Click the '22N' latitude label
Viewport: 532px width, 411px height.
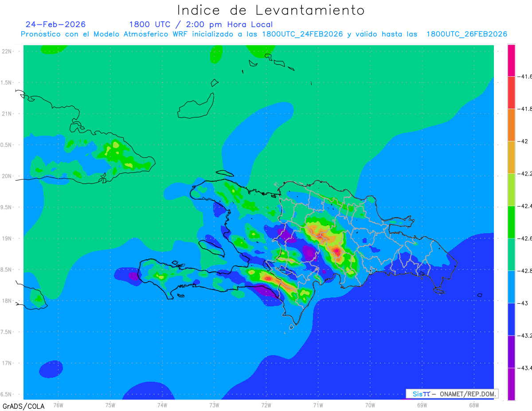click(x=8, y=51)
